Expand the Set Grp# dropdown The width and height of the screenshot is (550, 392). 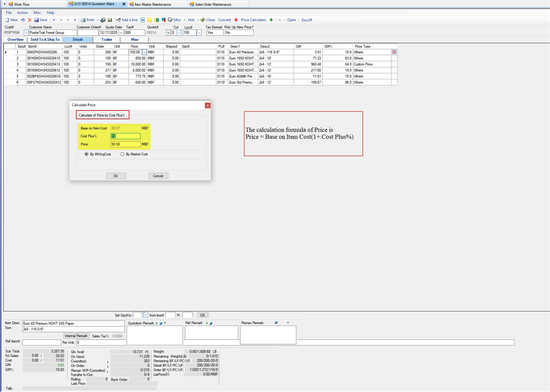coord(146,315)
